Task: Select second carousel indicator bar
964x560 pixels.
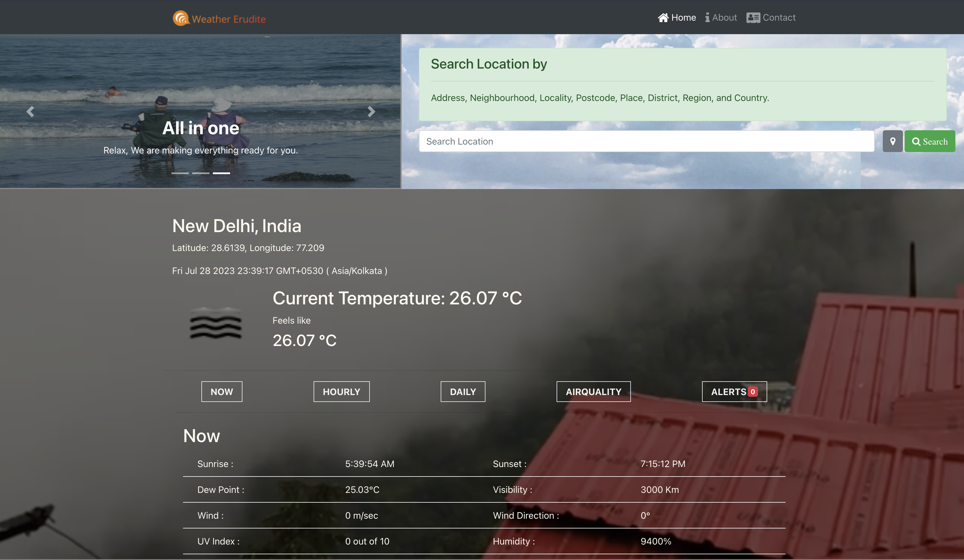Action: [x=201, y=173]
